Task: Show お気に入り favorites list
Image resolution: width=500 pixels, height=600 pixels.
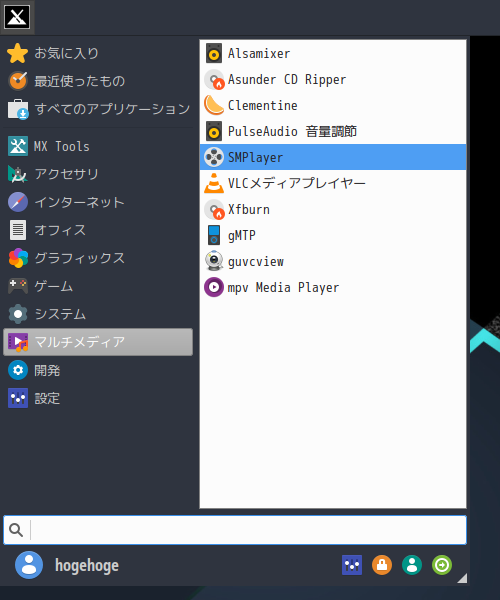Action: point(98,53)
